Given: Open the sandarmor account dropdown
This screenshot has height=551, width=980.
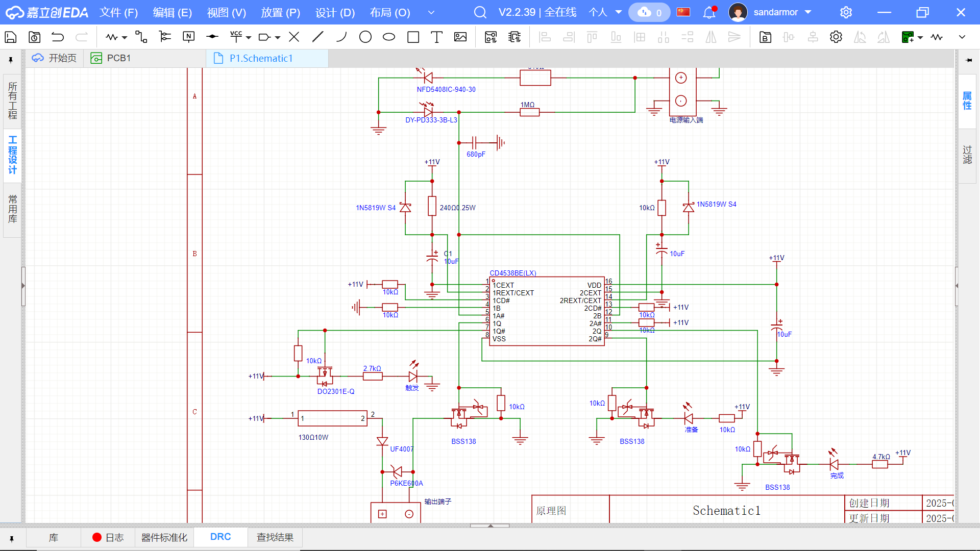Looking at the screenshot, I should pos(808,12).
